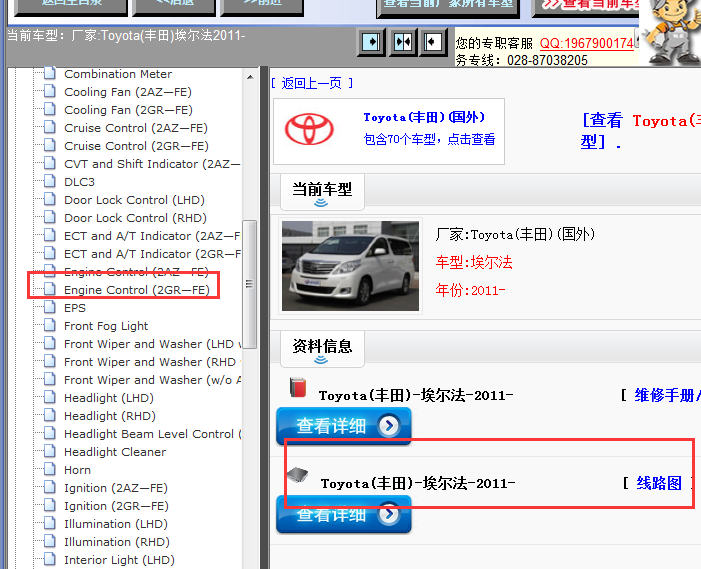The height and width of the screenshot is (569, 701).
Task: Select Headlight (RHD) entry
Action: (x=110, y=416)
